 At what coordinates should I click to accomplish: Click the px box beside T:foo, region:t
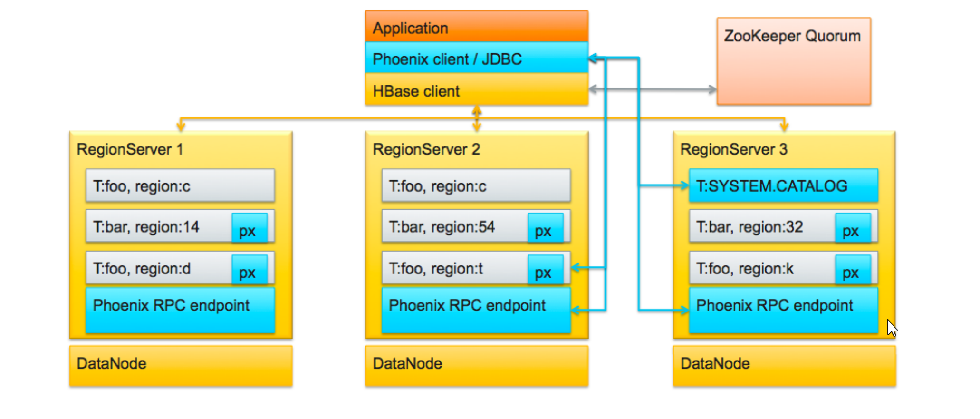click(546, 270)
